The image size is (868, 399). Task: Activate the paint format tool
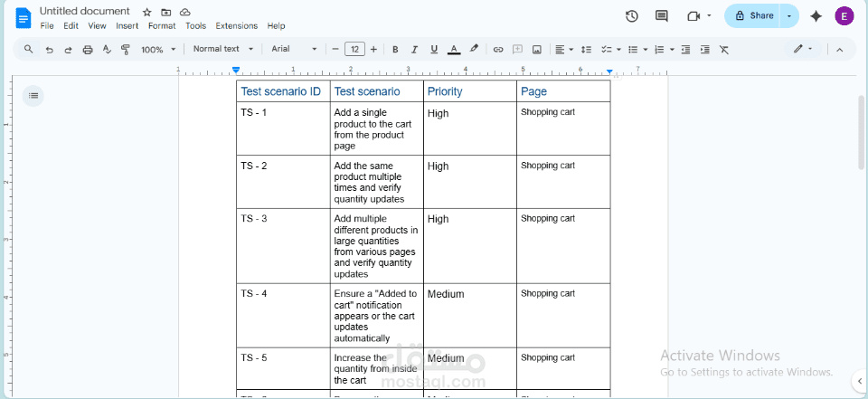pos(125,50)
